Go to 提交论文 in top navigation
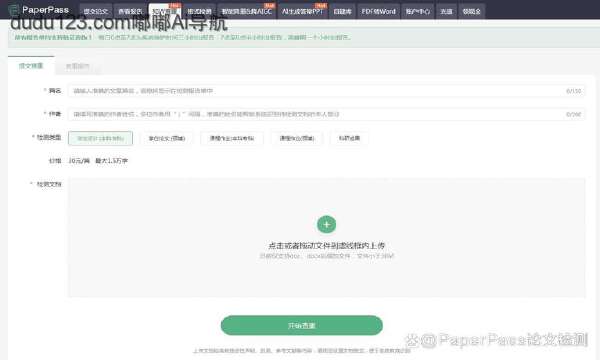600x360 pixels. (96, 11)
